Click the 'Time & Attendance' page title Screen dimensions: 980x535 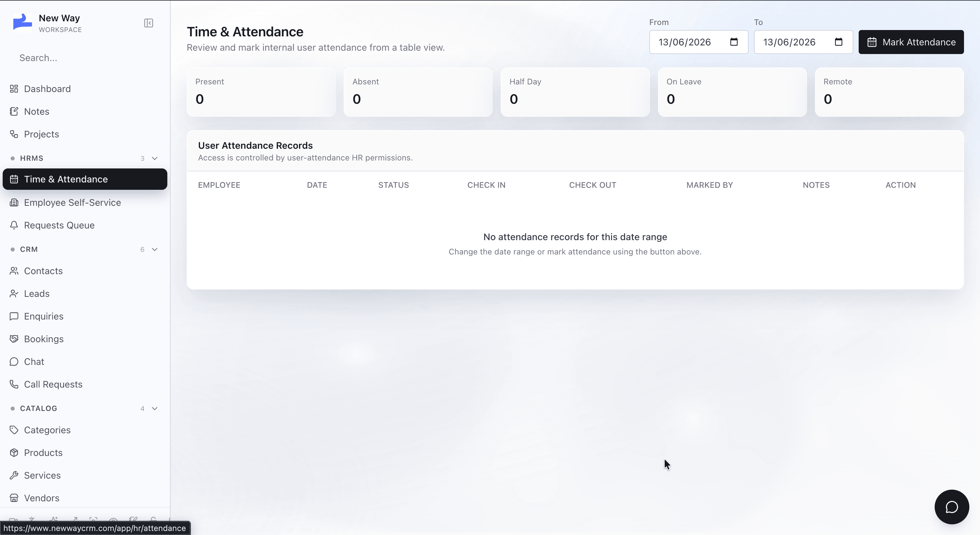click(x=245, y=32)
